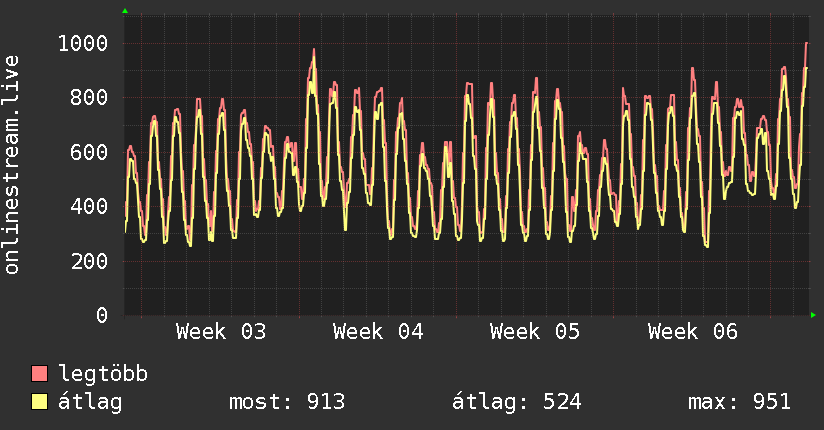Select the Week 05 axis label
This screenshot has height=430, width=824.
click(535, 332)
